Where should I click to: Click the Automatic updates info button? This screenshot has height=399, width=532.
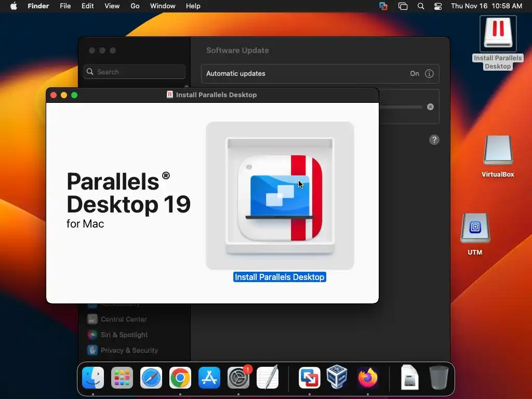pos(429,74)
